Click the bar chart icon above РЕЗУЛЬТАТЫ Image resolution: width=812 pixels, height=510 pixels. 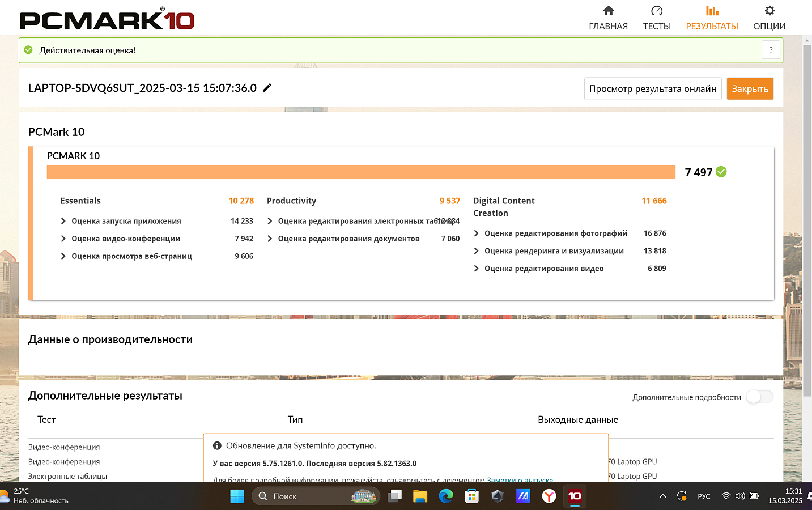click(712, 11)
